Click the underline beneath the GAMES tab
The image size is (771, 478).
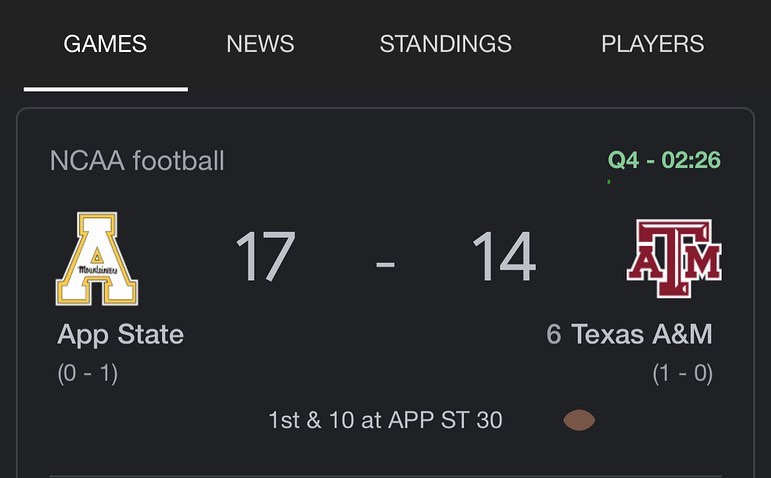click(x=105, y=89)
